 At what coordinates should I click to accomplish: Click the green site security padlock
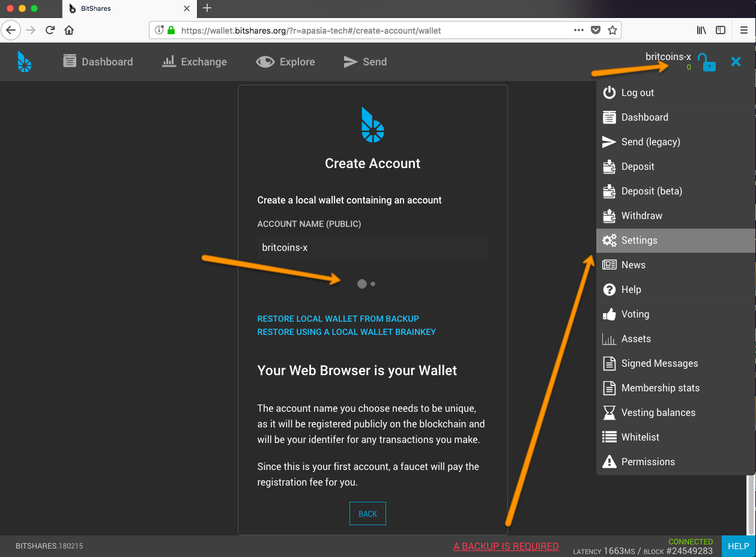tap(171, 30)
